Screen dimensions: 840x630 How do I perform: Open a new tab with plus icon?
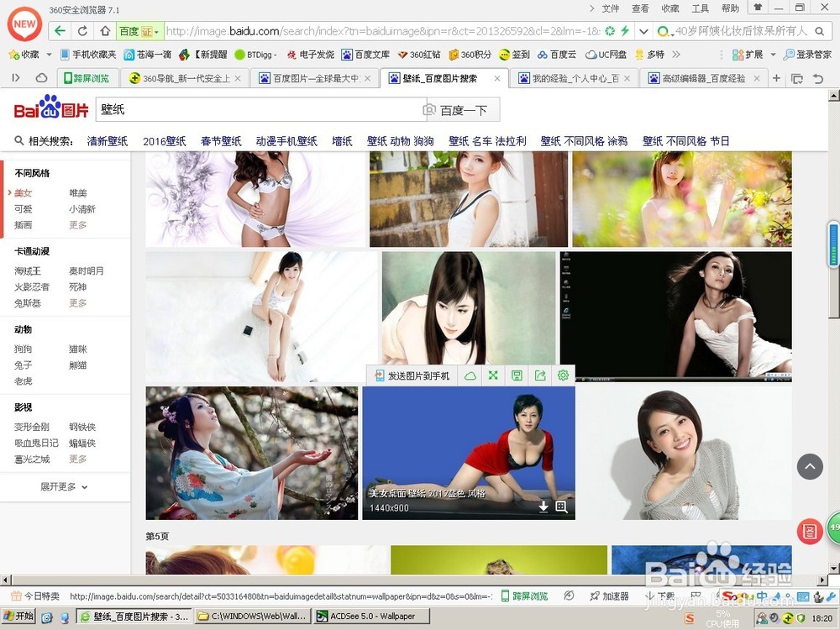click(776, 78)
